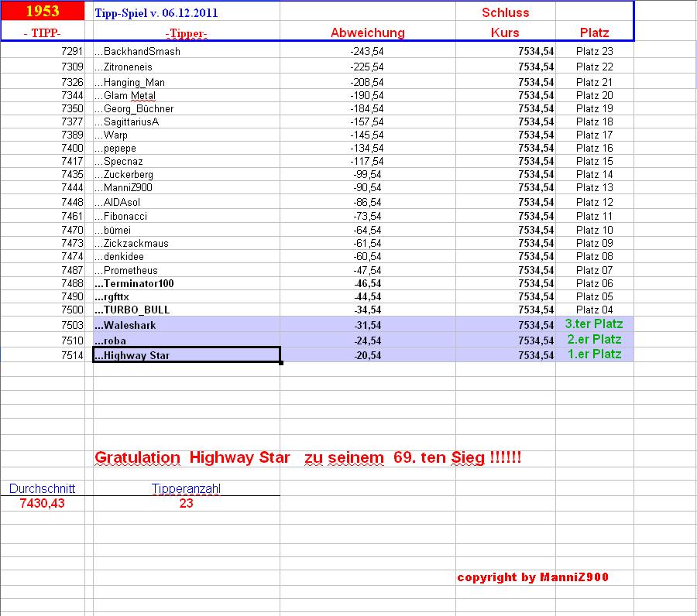
Task: Click the tip value 7291
Action: 72,52
